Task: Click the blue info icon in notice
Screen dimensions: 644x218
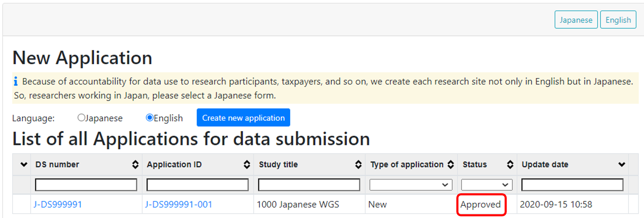Action: pos(16,81)
